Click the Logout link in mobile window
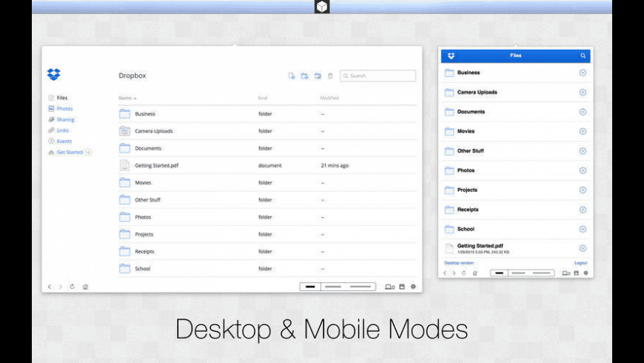 pyautogui.click(x=581, y=263)
